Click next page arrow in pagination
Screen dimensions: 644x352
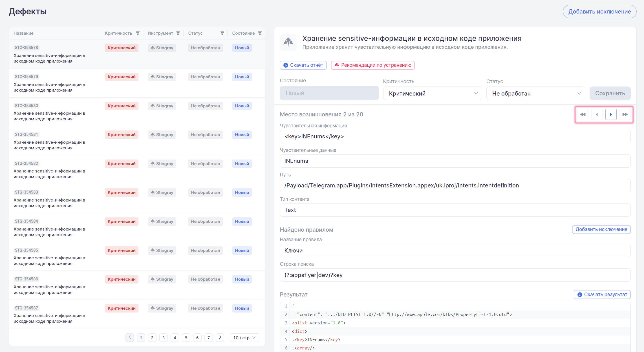pyautogui.click(x=220, y=338)
